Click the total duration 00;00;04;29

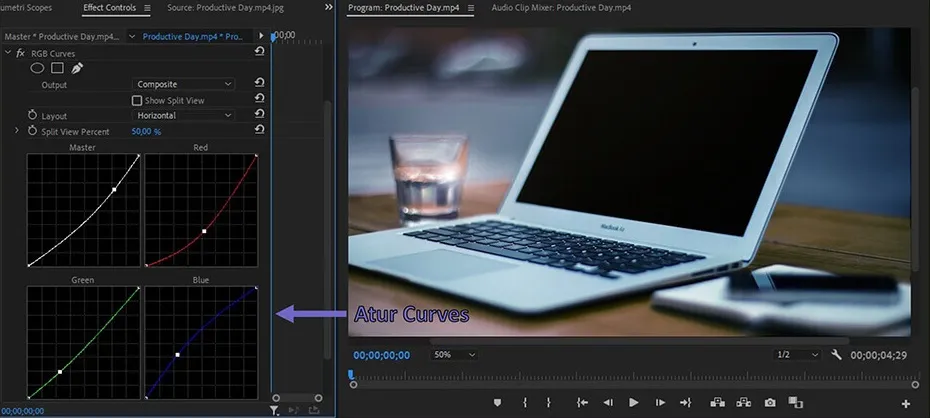point(879,355)
